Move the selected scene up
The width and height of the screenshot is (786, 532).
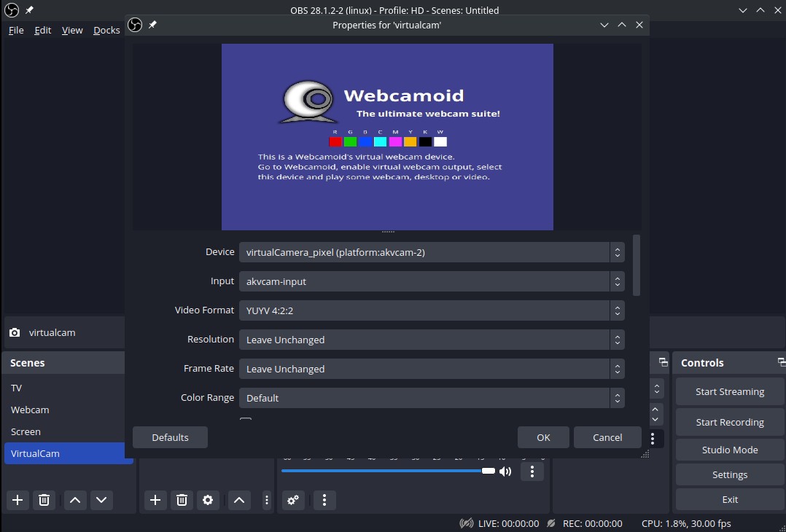75,500
